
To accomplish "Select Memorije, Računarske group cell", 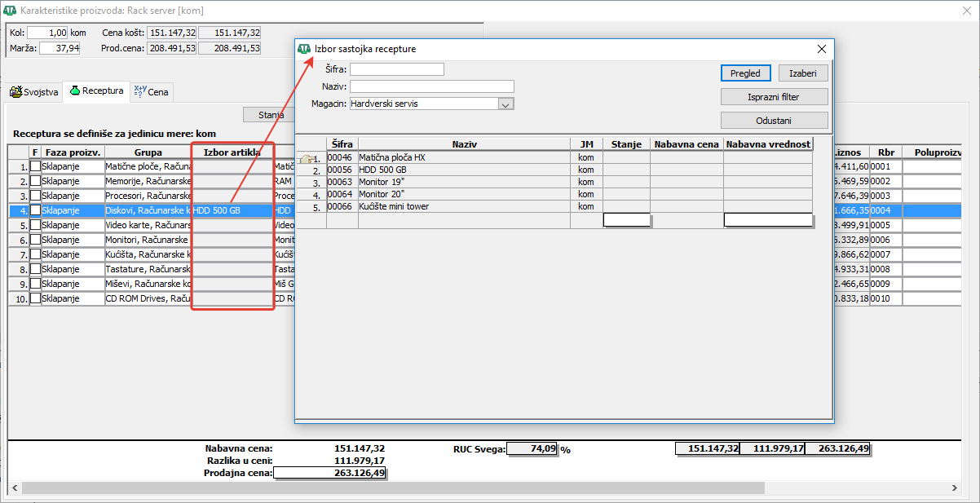I will click(x=148, y=181).
